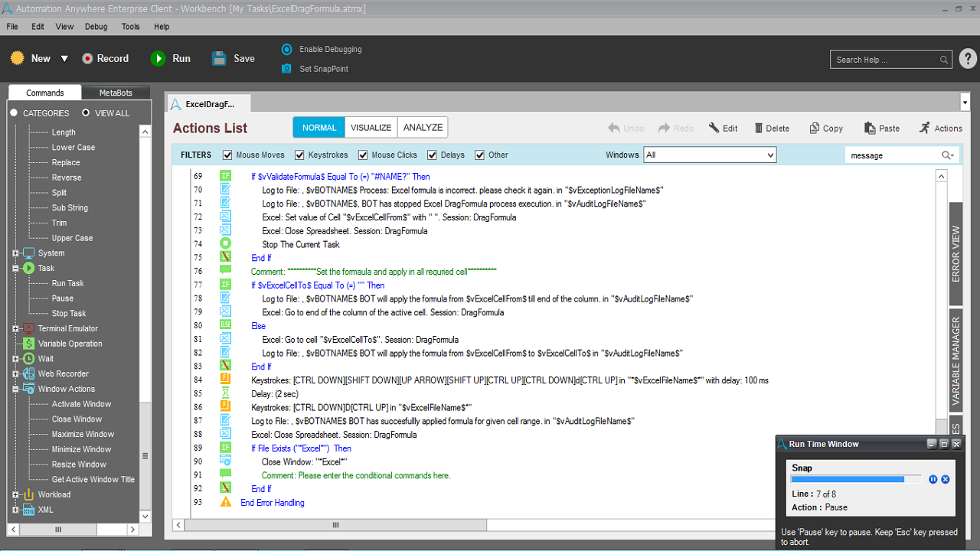Image resolution: width=980 pixels, height=551 pixels.
Task: Expand the Workload tree node
Action: tap(15, 495)
